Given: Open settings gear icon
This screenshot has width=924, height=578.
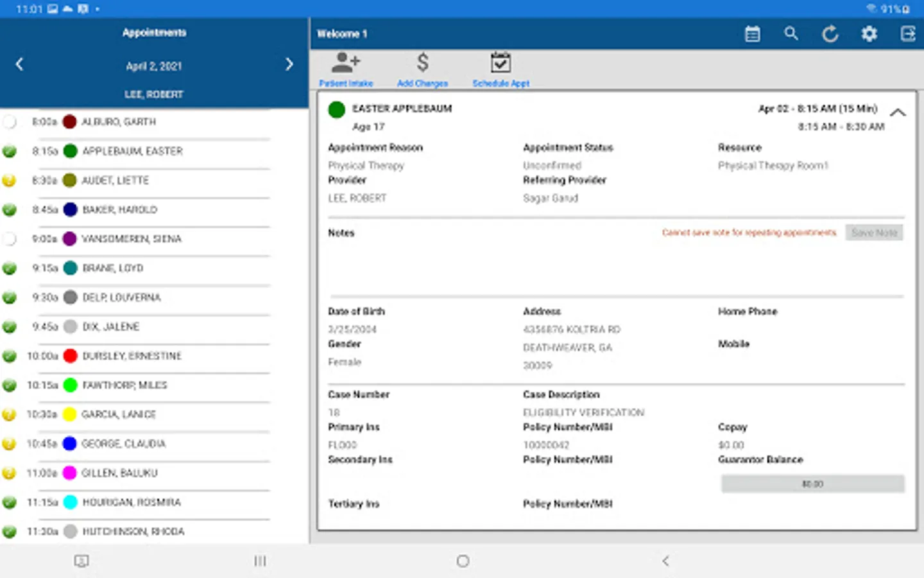Looking at the screenshot, I should (x=869, y=34).
